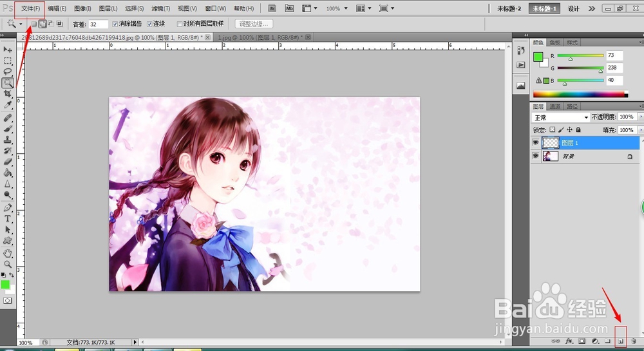This screenshot has width=644, height=351.
Task: Select the Zoom tool in toolbox
Action: point(7,265)
